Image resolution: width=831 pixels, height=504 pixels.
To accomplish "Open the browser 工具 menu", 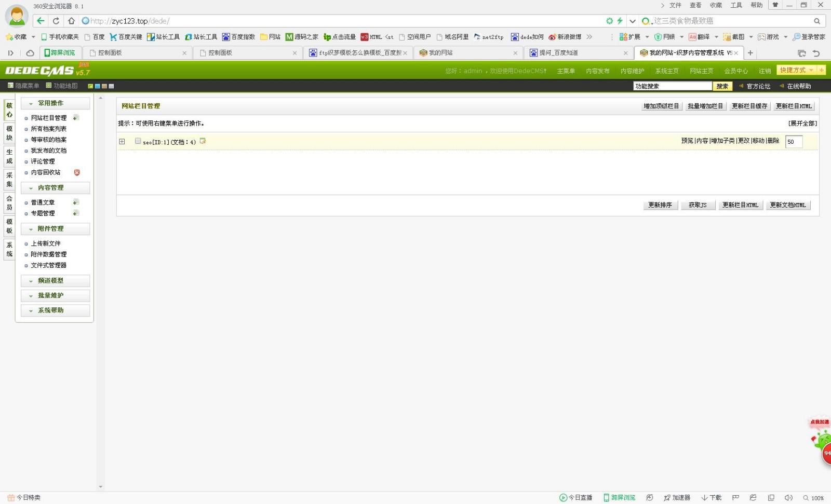I will click(x=736, y=5).
